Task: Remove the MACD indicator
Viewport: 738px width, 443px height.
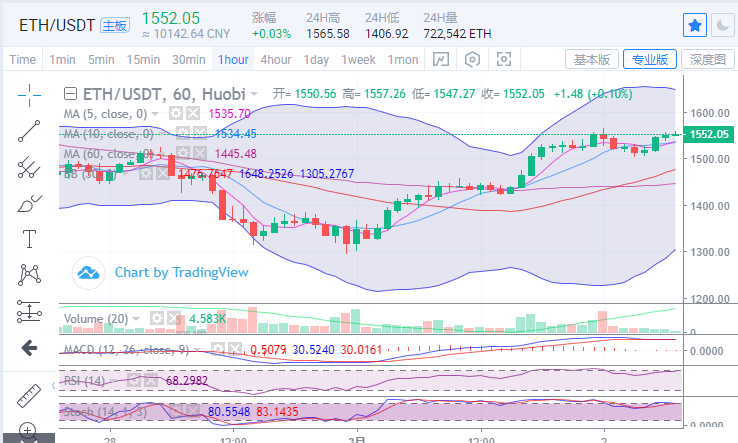Action: 234,349
